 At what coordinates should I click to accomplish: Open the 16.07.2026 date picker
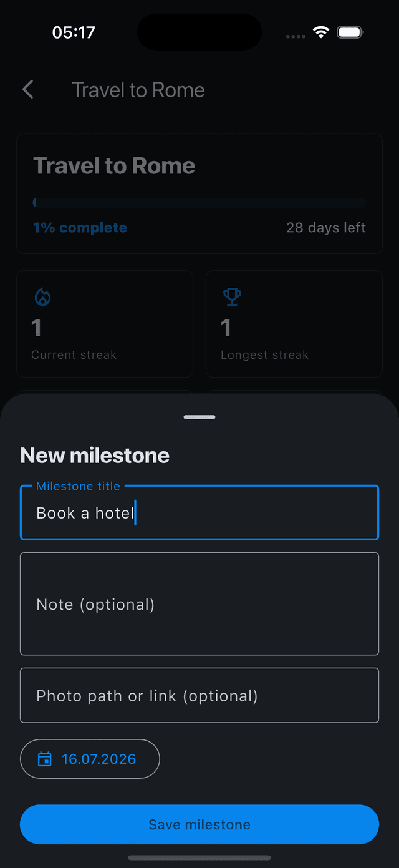[90, 759]
